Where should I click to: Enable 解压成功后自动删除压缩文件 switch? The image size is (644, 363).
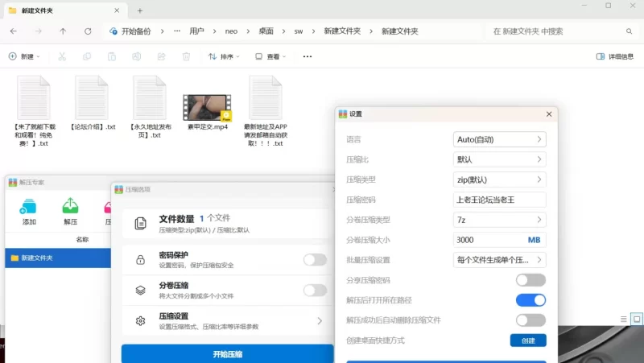coord(530,320)
